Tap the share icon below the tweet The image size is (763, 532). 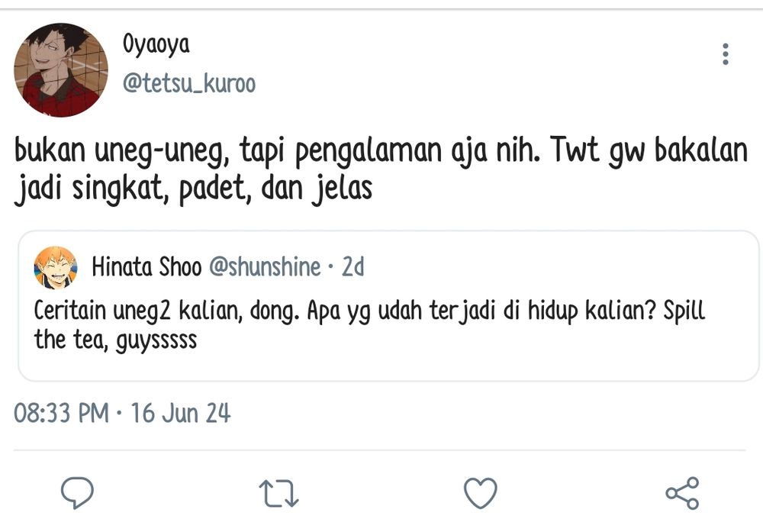(682, 493)
